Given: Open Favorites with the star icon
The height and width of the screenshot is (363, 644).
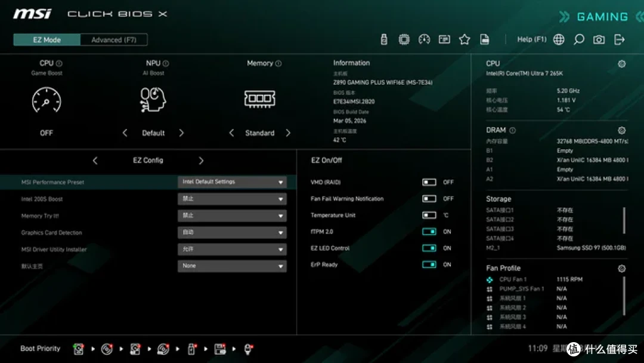Looking at the screenshot, I should pyautogui.click(x=464, y=39).
